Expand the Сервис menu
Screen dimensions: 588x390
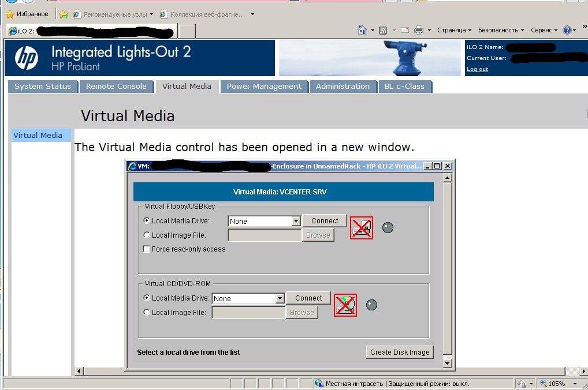tap(544, 30)
